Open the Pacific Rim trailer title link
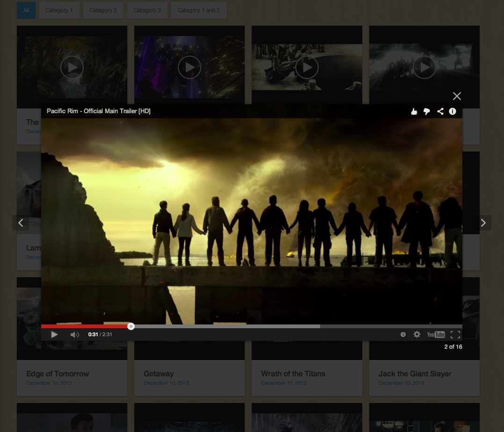 (98, 111)
